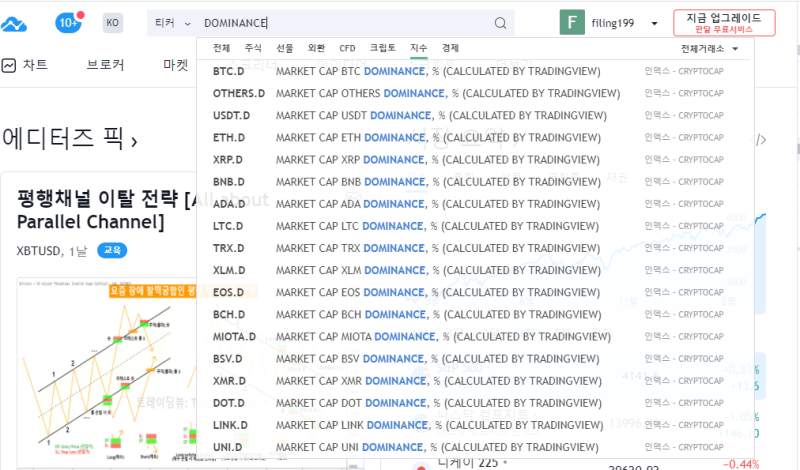
Task: Select the 크립토 filter tab
Action: pos(383,48)
